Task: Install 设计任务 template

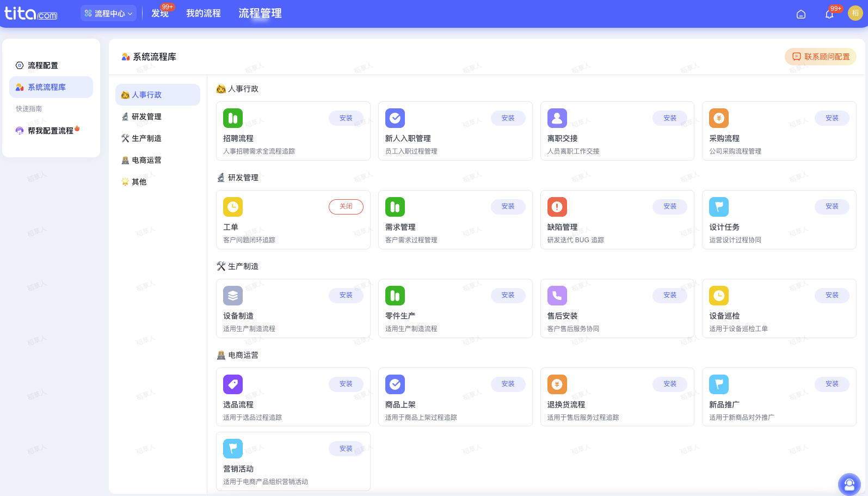Action: pos(832,207)
